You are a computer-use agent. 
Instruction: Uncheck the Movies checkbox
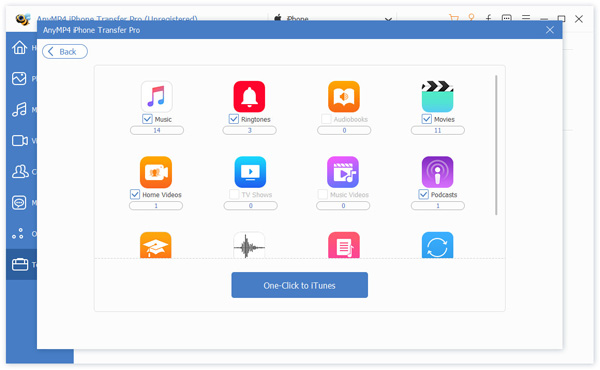click(x=426, y=119)
